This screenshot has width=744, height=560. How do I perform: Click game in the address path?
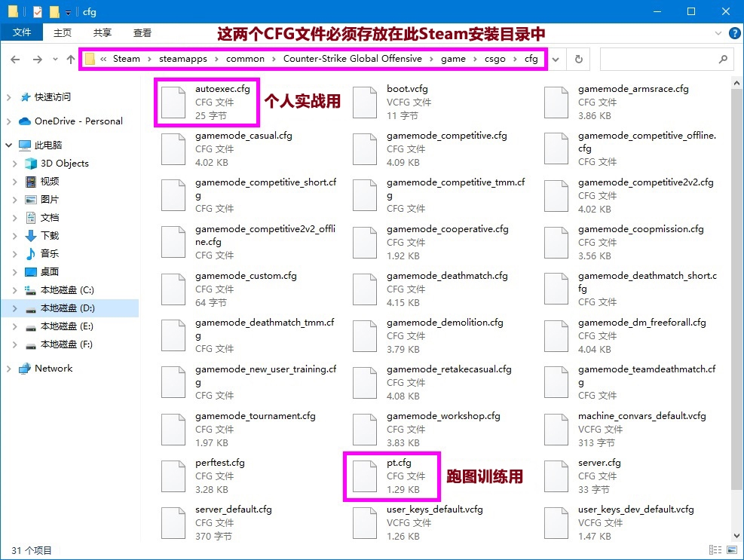453,59
